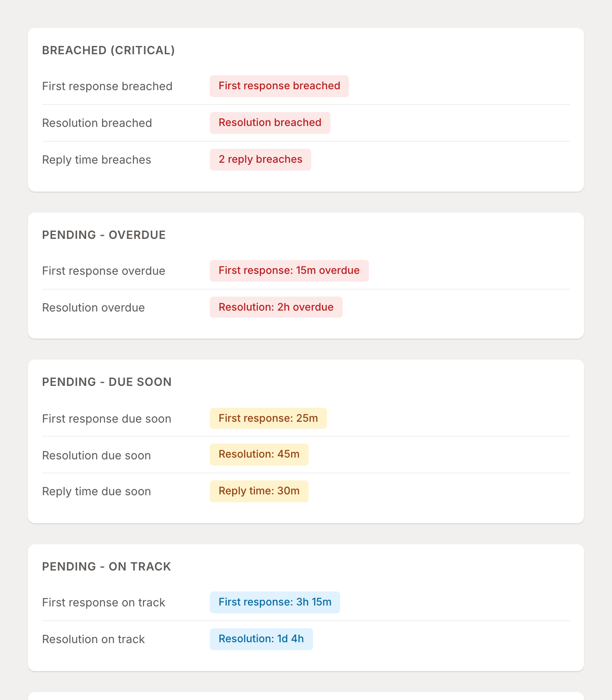The image size is (612, 700).
Task: Click the "Reply time: 30m" badge
Action: point(259,491)
